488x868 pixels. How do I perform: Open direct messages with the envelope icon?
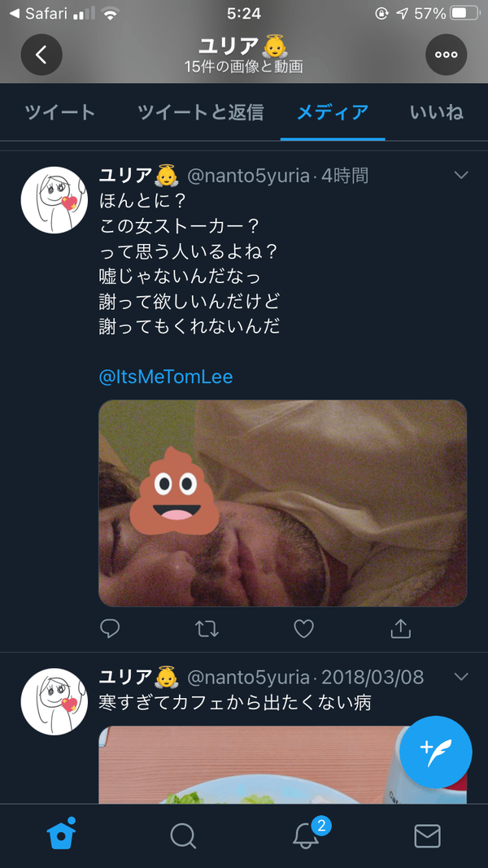(x=427, y=835)
